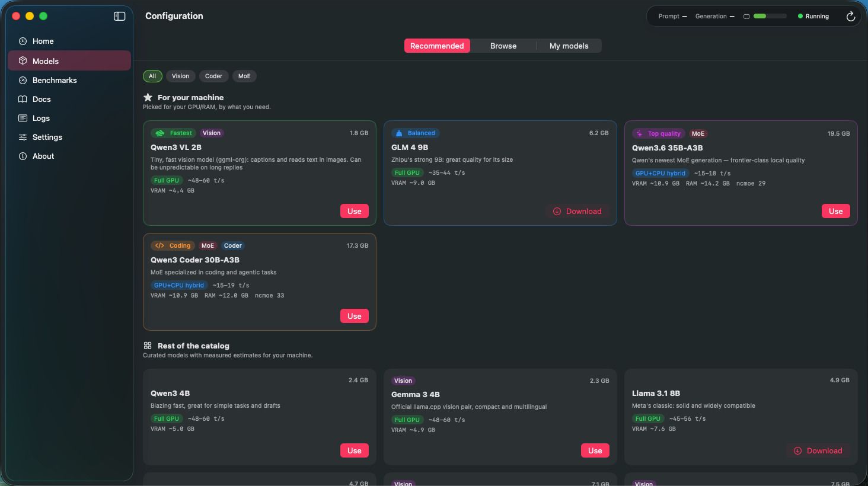Click the Llama 3.1 8B card title

[x=656, y=394]
